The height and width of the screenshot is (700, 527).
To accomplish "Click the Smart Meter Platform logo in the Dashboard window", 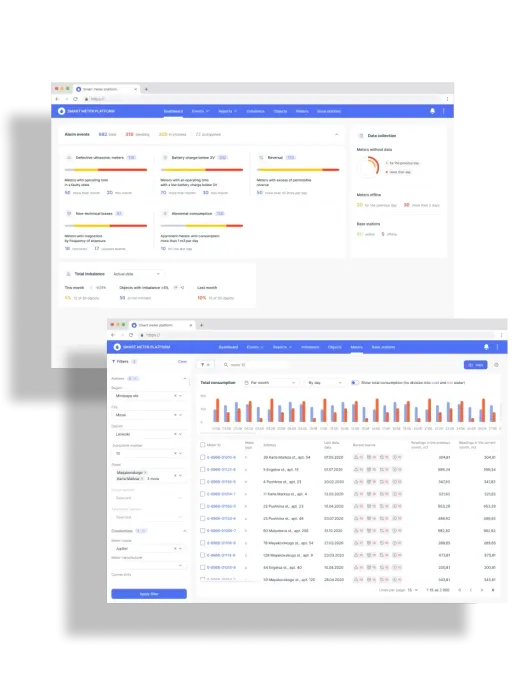I will [62, 111].
